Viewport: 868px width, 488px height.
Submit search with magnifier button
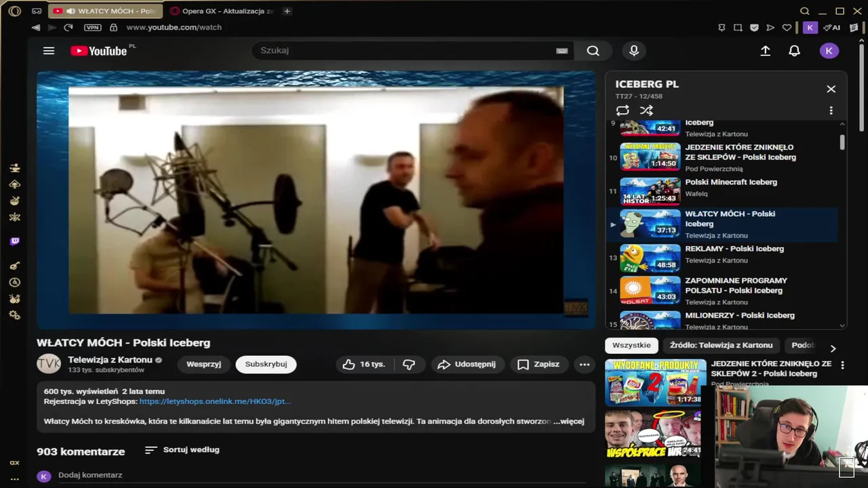click(x=593, y=51)
